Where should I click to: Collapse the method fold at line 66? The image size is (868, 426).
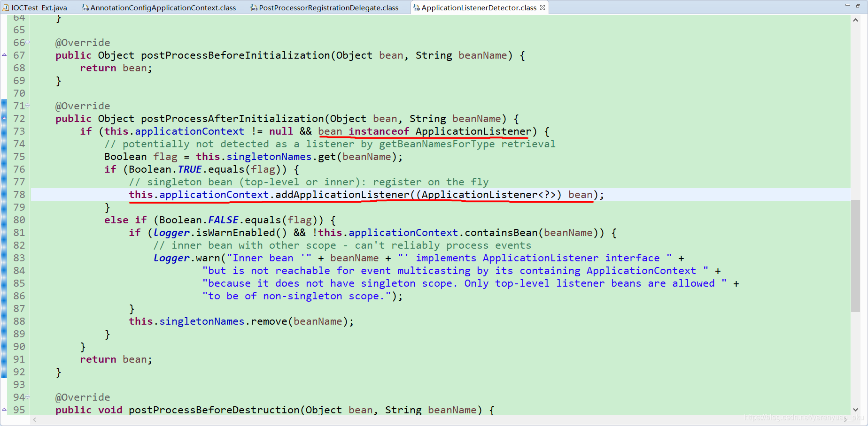click(x=28, y=43)
